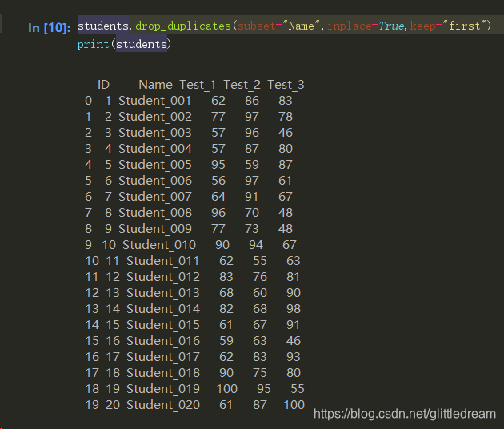Select the Student_004 name cell

[x=155, y=149]
